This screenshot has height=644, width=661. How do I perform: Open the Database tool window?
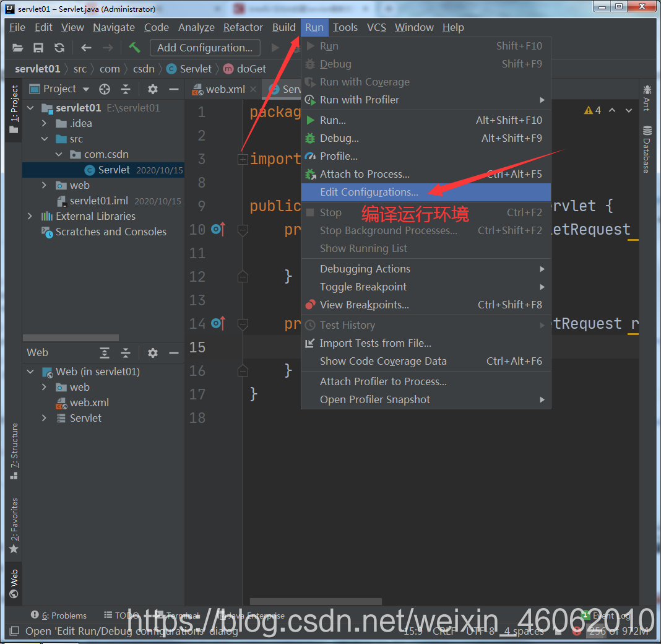pyautogui.click(x=647, y=149)
